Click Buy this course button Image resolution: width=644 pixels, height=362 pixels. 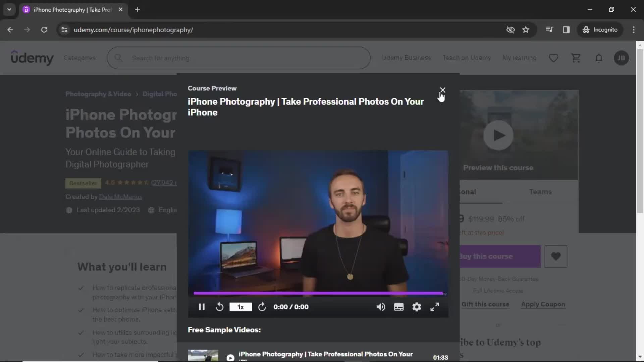pos(500,256)
